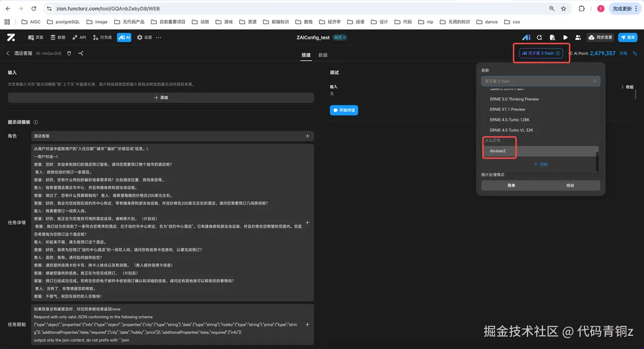The image size is (644, 349).
Task: Click the 同步变更 sync changes button
Action: tap(601, 37)
